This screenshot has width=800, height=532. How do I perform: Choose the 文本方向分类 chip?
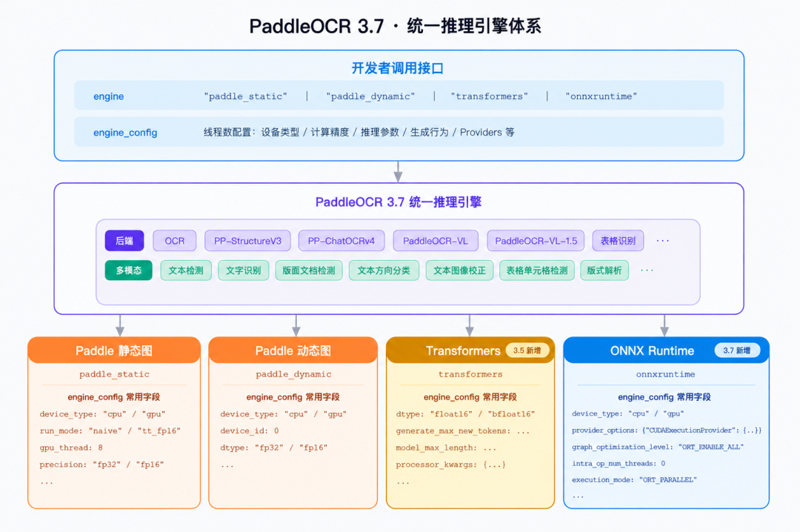pyautogui.click(x=384, y=270)
